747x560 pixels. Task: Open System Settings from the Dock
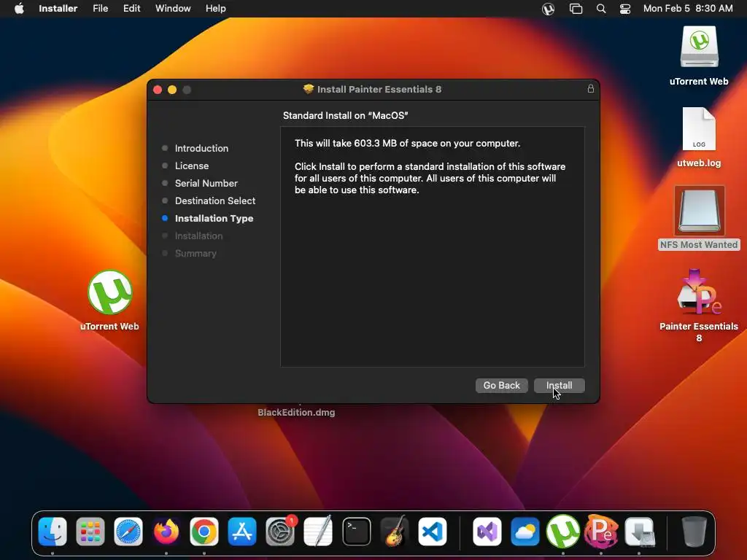280,532
